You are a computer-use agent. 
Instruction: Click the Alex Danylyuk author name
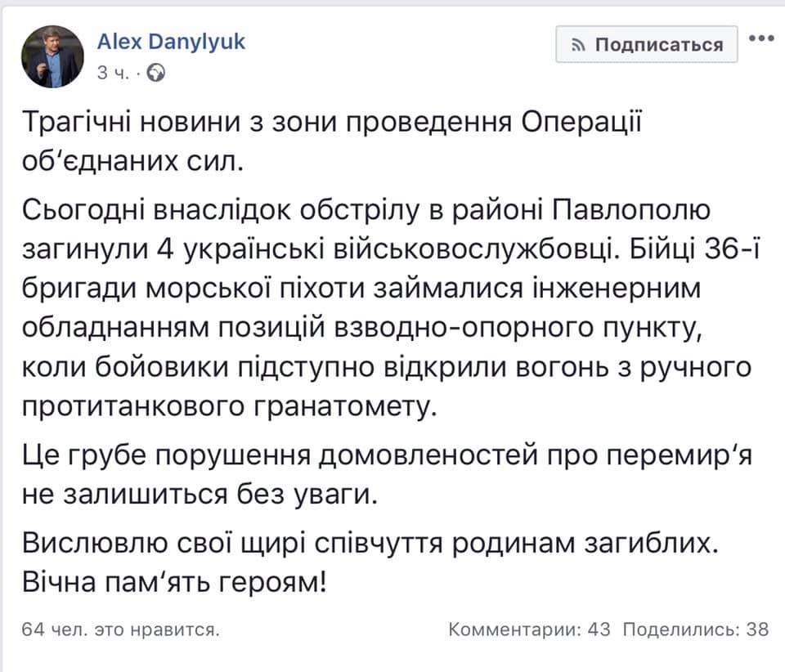pos(171,41)
